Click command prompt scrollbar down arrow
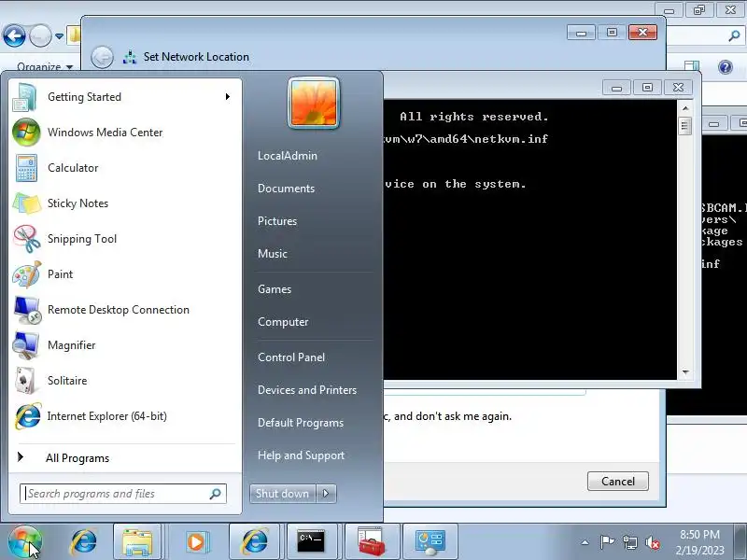This screenshot has height=560, width=747. (x=685, y=371)
